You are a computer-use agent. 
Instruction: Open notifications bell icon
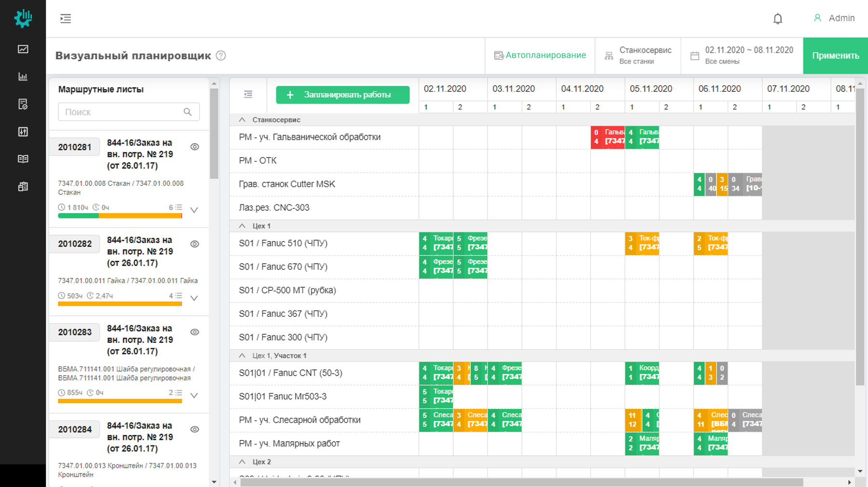pyautogui.click(x=777, y=19)
